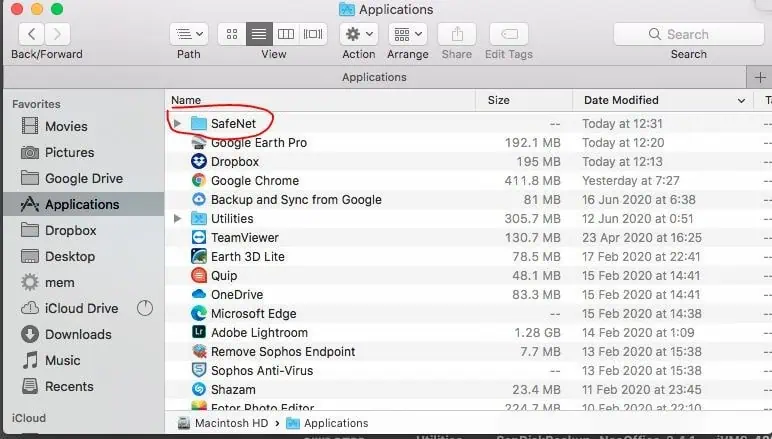
Task: Click 'Yesterday at 7:27' date cell
Action: (631, 181)
